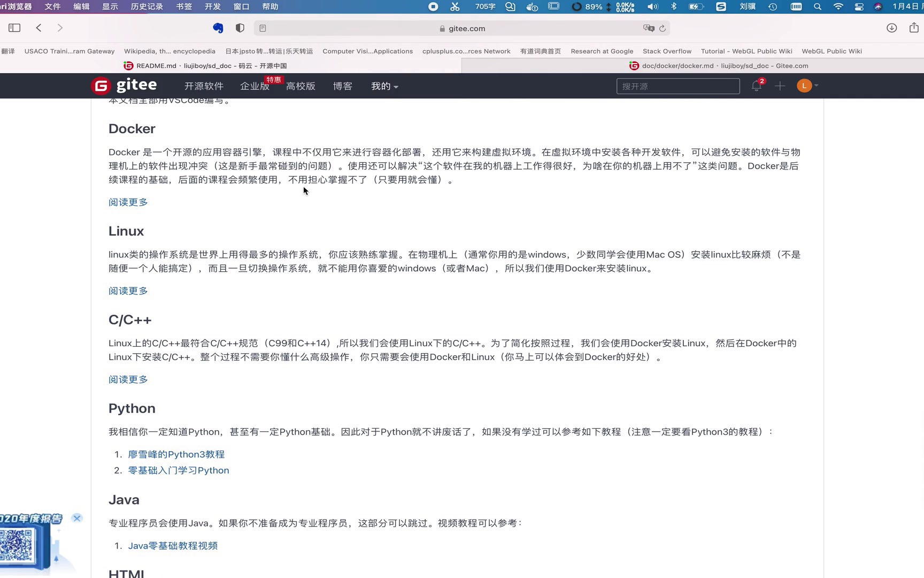Open the Siri icon
924x578 pixels.
[878, 6]
